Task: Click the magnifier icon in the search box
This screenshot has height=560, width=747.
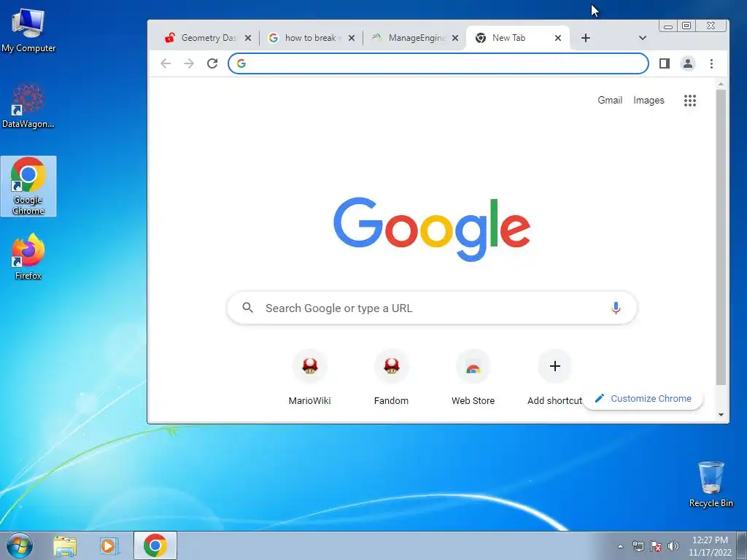Action: click(x=247, y=308)
